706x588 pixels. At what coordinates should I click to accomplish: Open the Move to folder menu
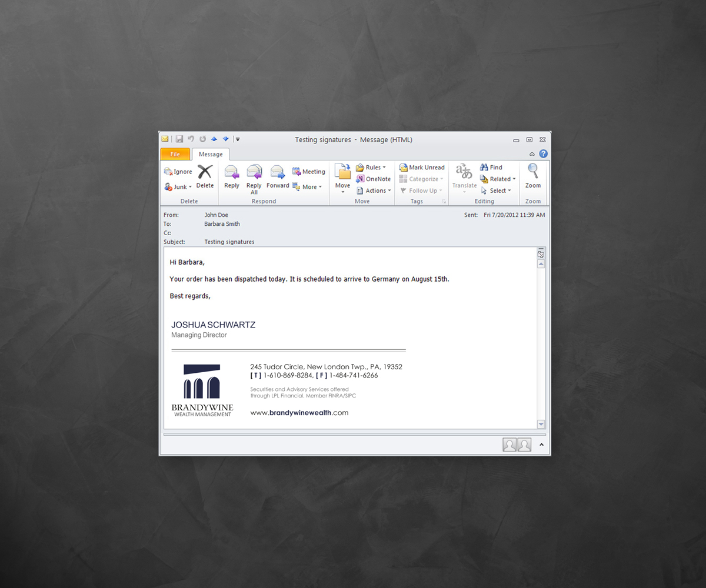(342, 179)
